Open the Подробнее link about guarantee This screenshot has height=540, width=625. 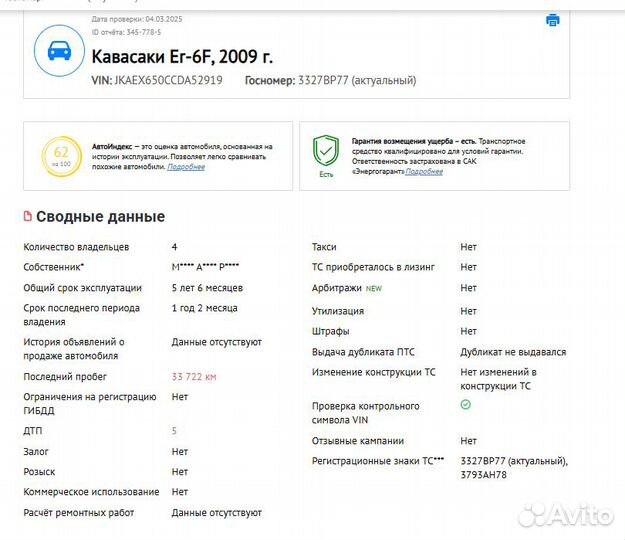coord(424,171)
